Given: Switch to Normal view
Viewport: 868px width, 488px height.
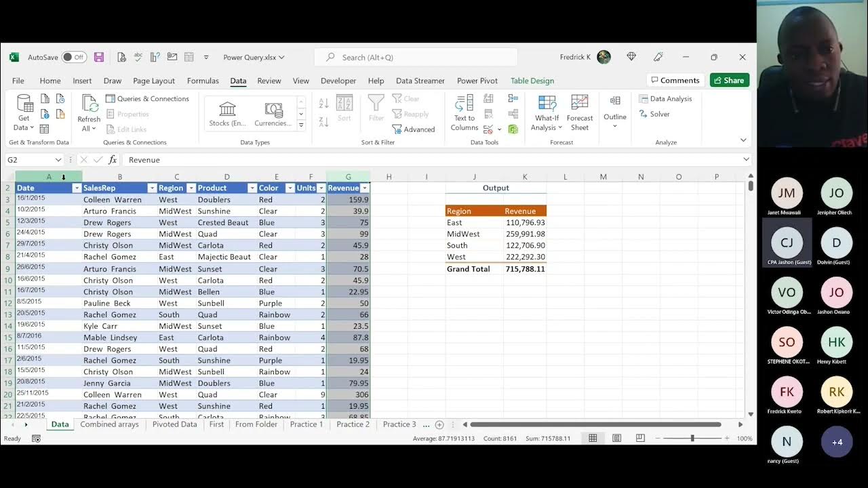Looking at the screenshot, I should click(x=593, y=439).
